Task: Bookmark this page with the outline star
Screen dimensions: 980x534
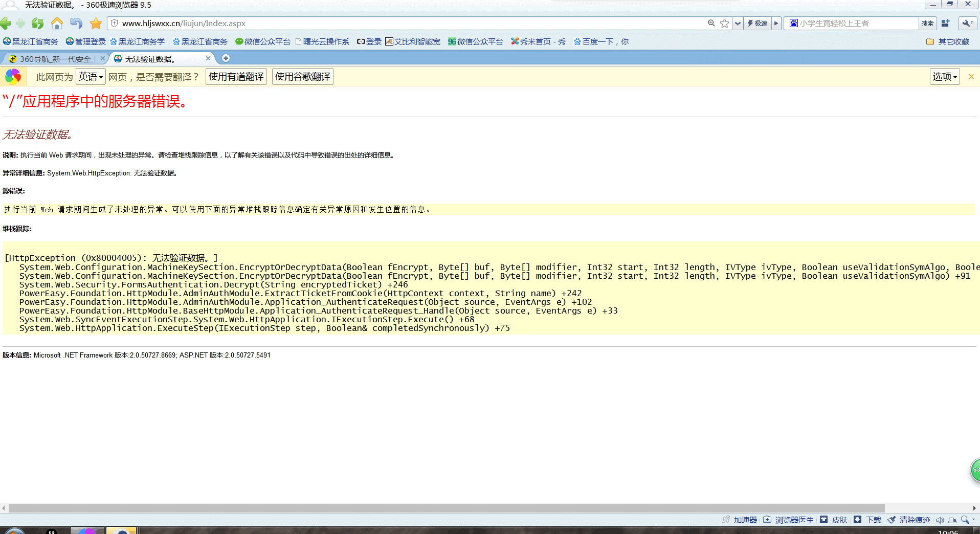Action: tap(724, 24)
